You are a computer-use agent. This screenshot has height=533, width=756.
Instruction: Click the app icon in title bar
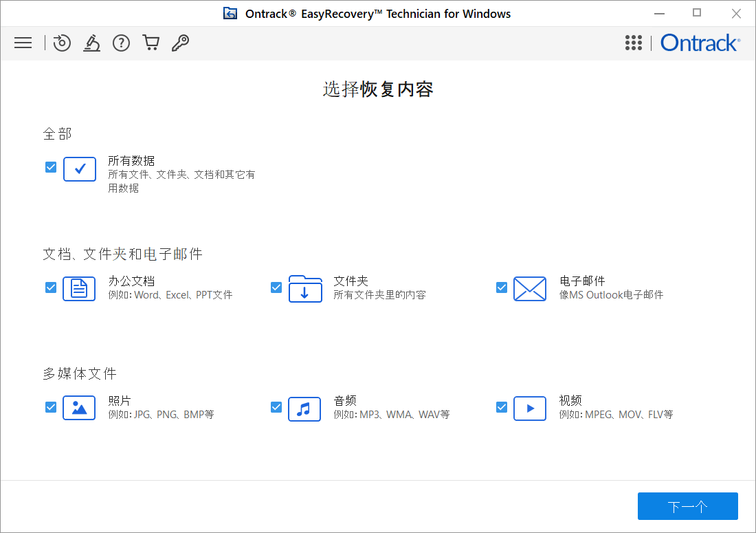230,14
